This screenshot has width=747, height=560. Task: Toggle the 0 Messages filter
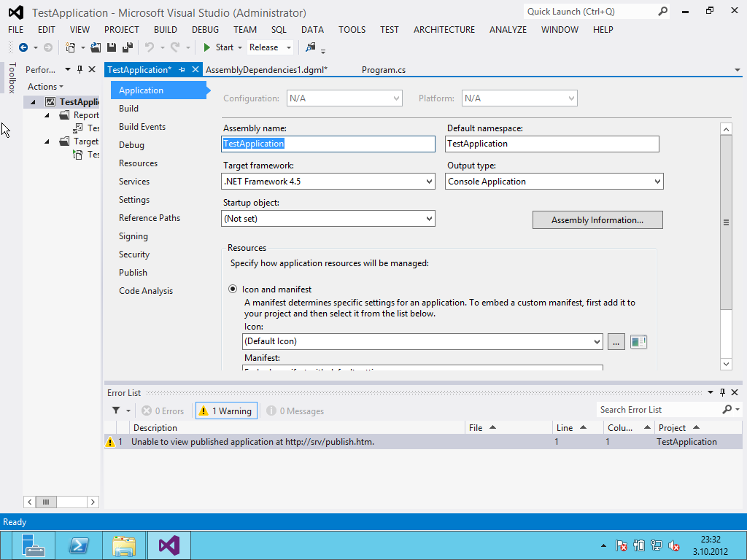(x=295, y=411)
